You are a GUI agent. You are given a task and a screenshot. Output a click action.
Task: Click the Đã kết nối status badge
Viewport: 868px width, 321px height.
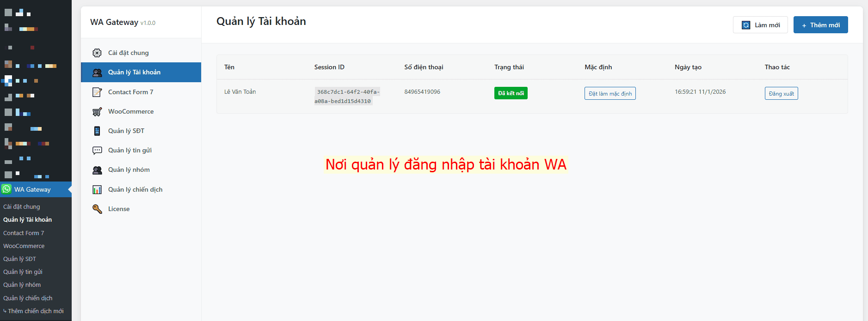(x=511, y=93)
